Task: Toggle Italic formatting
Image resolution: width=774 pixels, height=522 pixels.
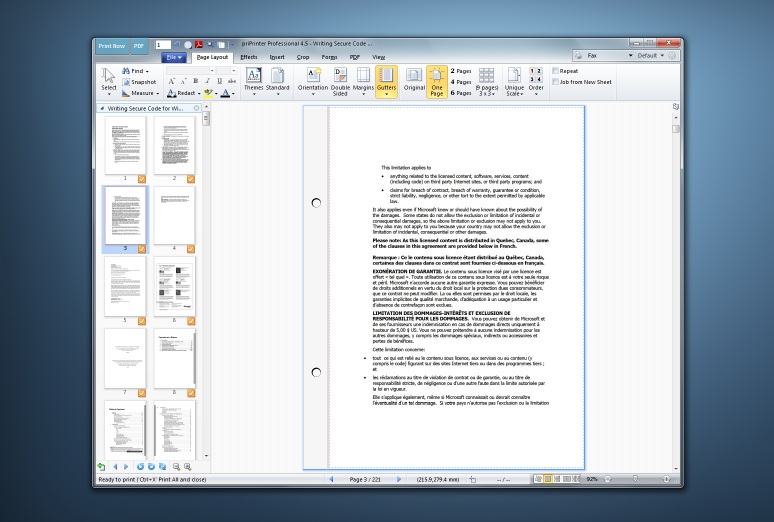Action: pos(207,81)
